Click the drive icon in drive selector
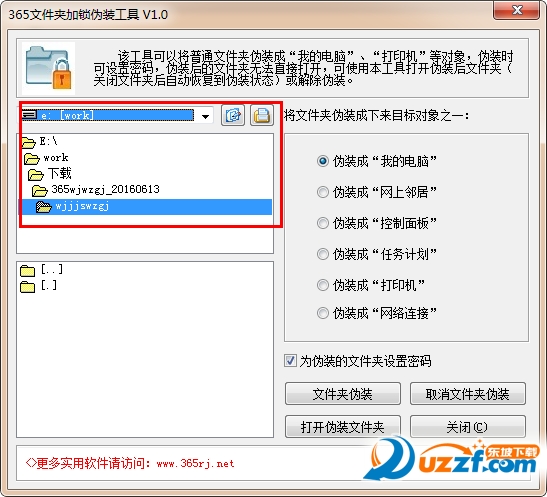547x497 pixels. point(30,114)
